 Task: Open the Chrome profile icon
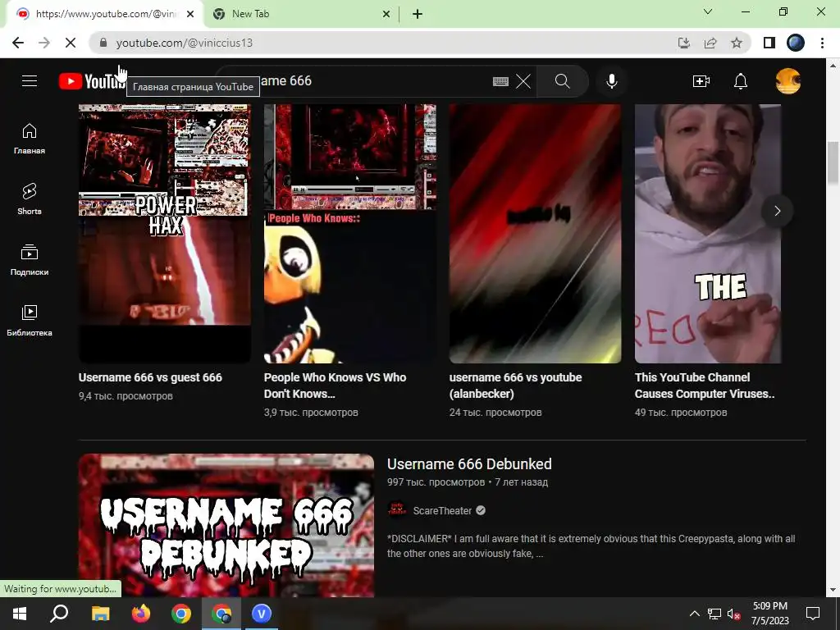coord(796,43)
